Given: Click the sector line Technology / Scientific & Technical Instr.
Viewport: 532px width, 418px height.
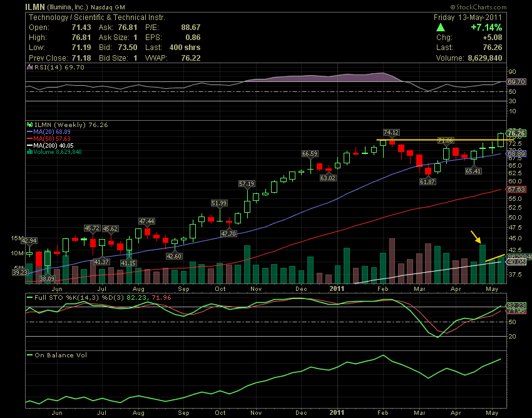Looking at the screenshot, I should [96, 18].
